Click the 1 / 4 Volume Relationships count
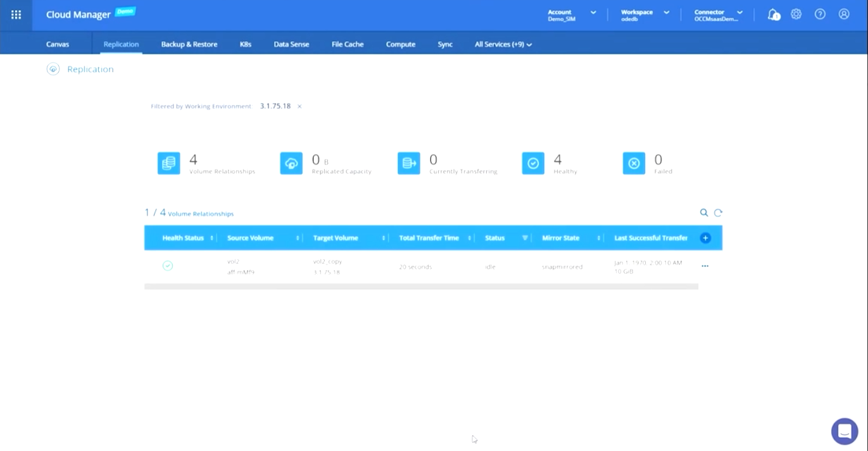The height and width of the screenshot is (451, 868). coord(189,213)
